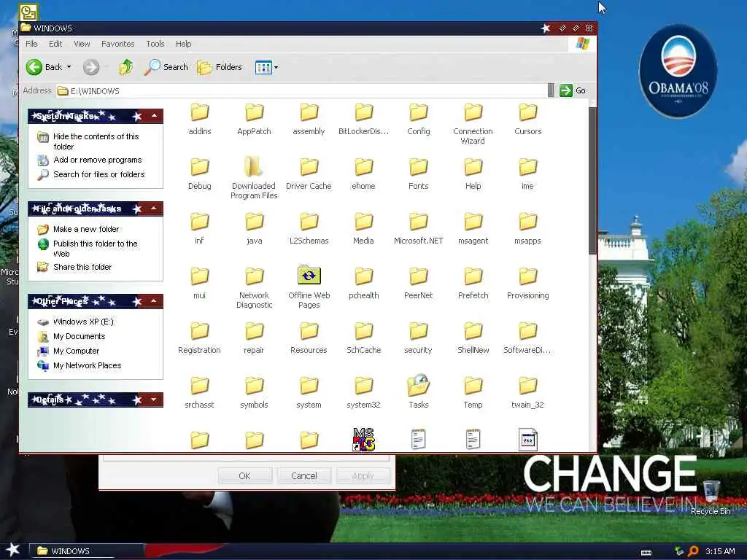747x560 pixels.
Task: Collapse the Other Places panel
Action: (x=155, y=301)
